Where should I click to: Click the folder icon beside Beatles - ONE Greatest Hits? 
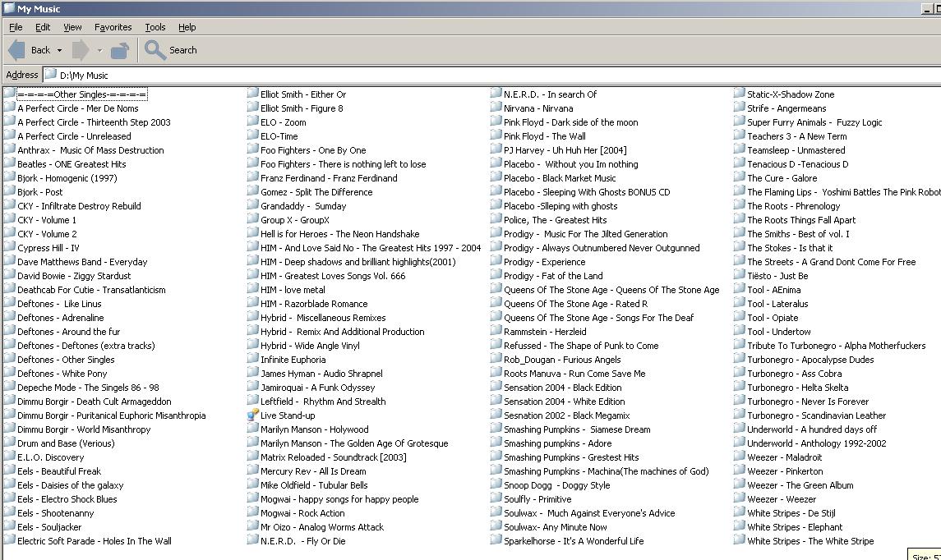click(10, 163)
